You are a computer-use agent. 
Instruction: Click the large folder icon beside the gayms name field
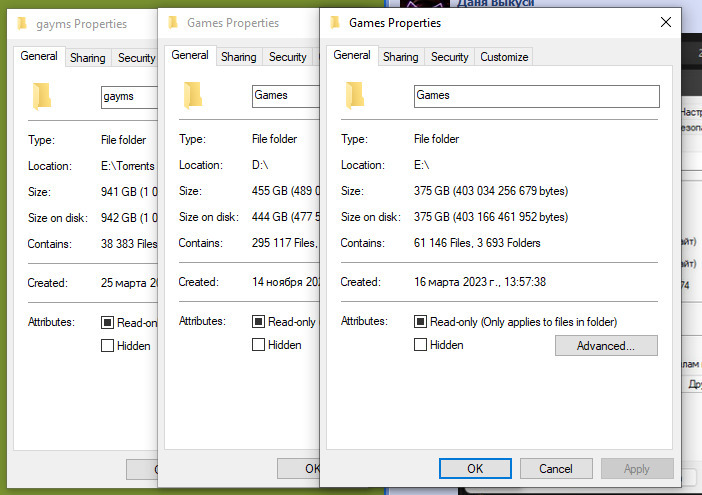[x=42, y=96]
